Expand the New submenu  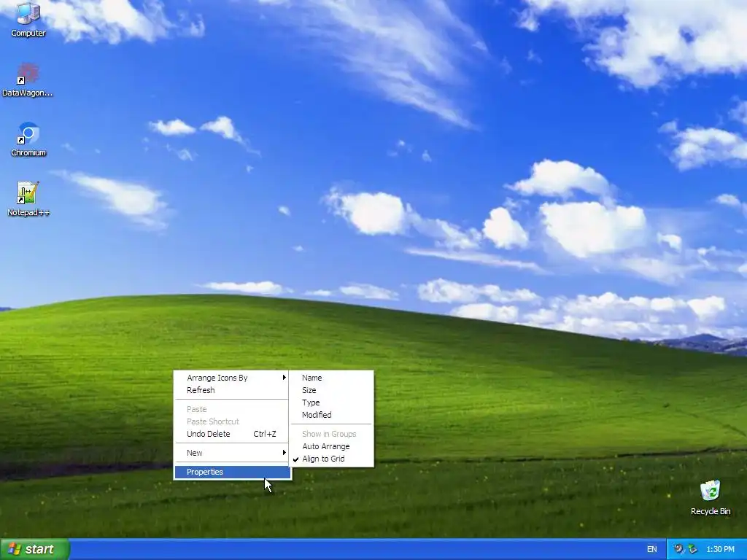click(233, 453)
